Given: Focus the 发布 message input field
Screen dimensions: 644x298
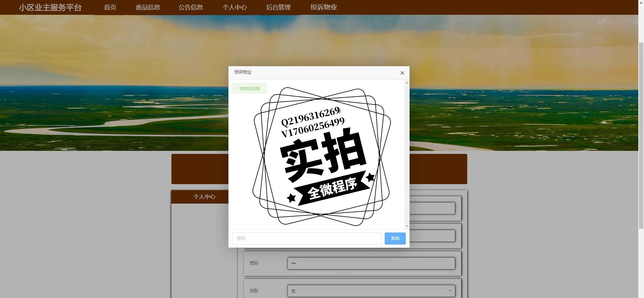Looking at the screenshot, I should click(x=307, y=239).
